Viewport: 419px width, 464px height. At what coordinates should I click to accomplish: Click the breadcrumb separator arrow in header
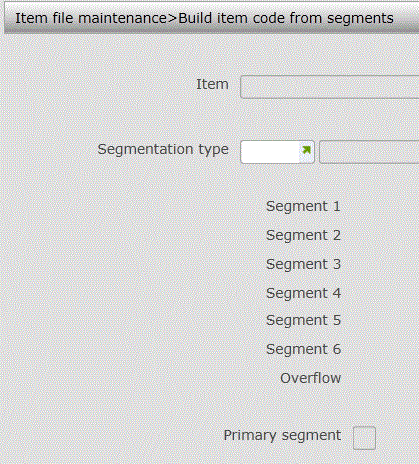click(172, 18)
